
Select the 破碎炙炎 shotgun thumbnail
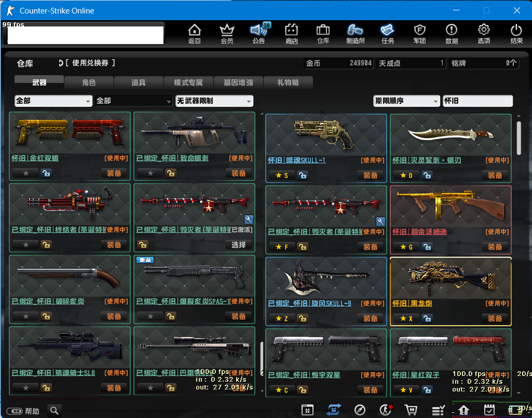pos(70,276)
